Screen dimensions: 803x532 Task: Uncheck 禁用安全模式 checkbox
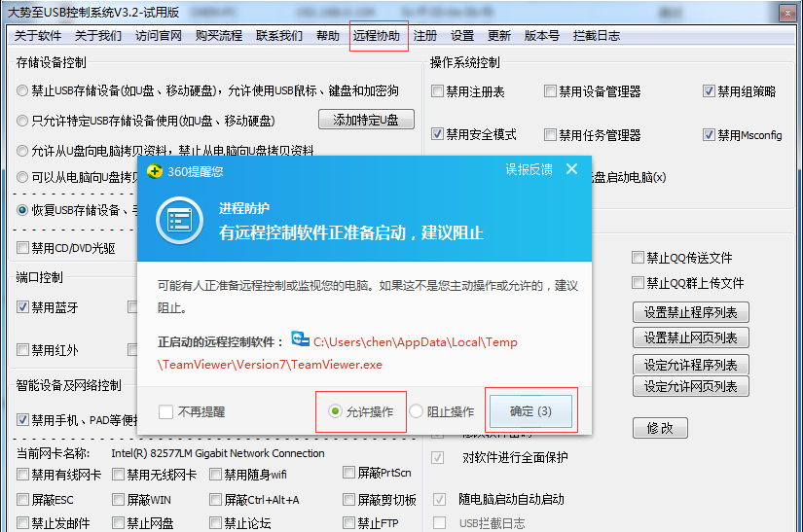coord(437,134)
